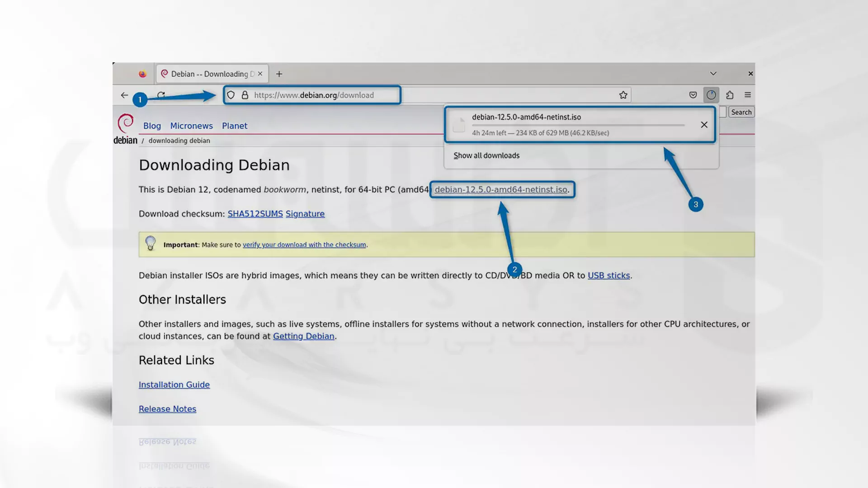
Task: Close the Debian Downloading tab
Action: tap(260, 74)
